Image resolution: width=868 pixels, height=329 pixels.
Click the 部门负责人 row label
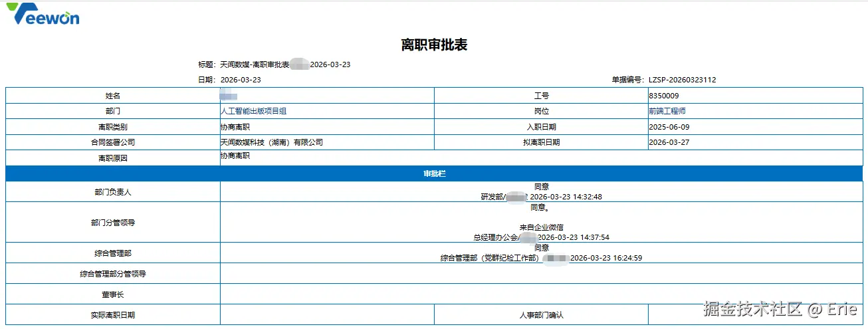click(113, 191)
